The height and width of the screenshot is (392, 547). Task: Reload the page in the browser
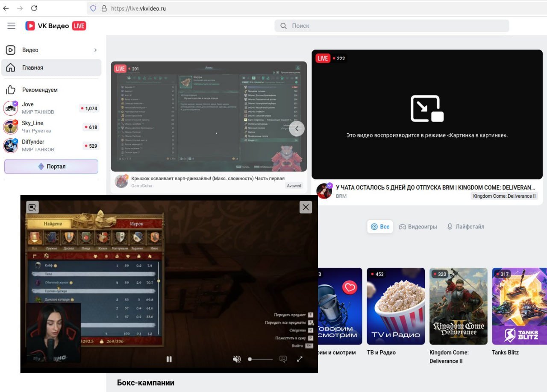34,8
